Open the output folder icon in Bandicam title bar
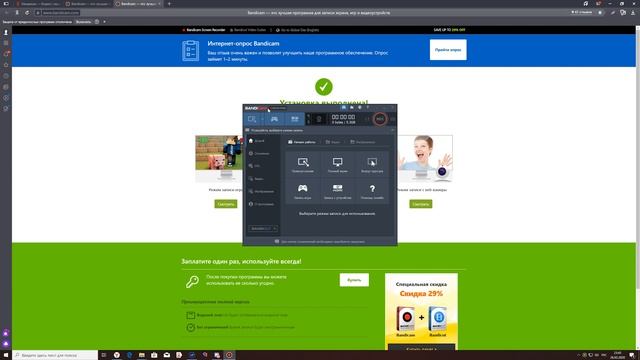This screenshot has height=360, width=640. pyautogui.click(x=352, y=107)
